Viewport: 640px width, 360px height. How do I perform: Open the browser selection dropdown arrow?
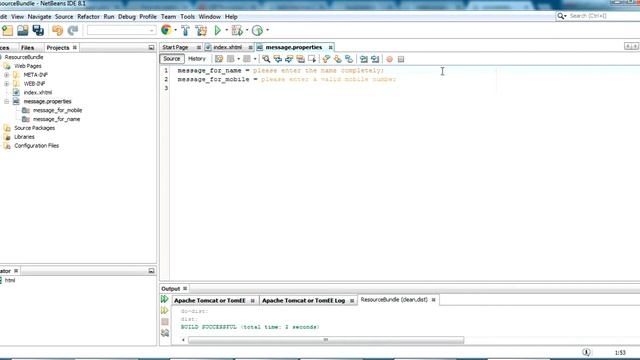[x=176, y=30]
